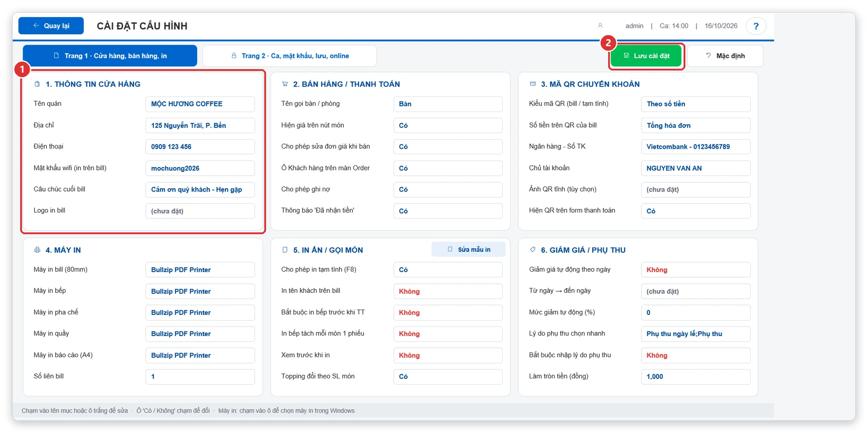868x433 pixels.
Task: Toggle Giảm giá tự động theo ngày
Action: 696,270
